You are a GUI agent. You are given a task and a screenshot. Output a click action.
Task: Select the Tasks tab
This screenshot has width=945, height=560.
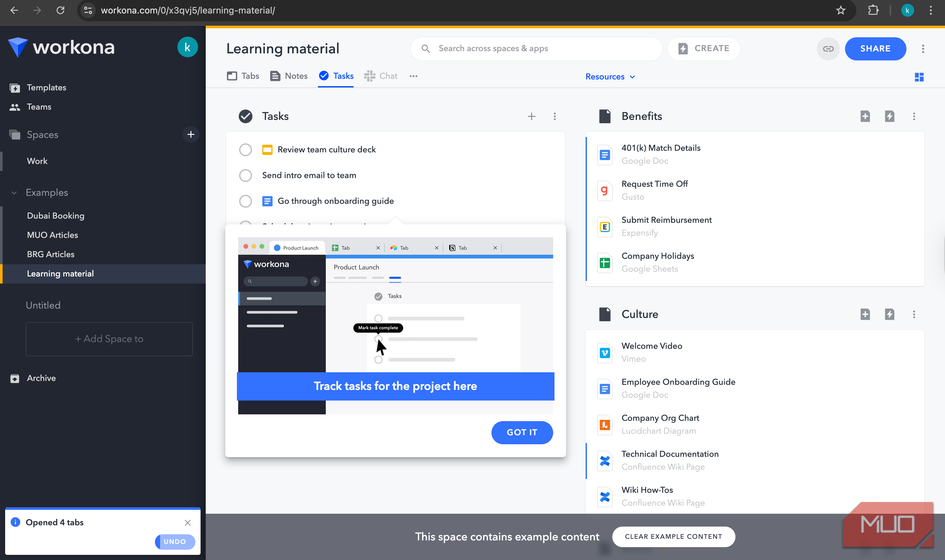click(336, 76)
